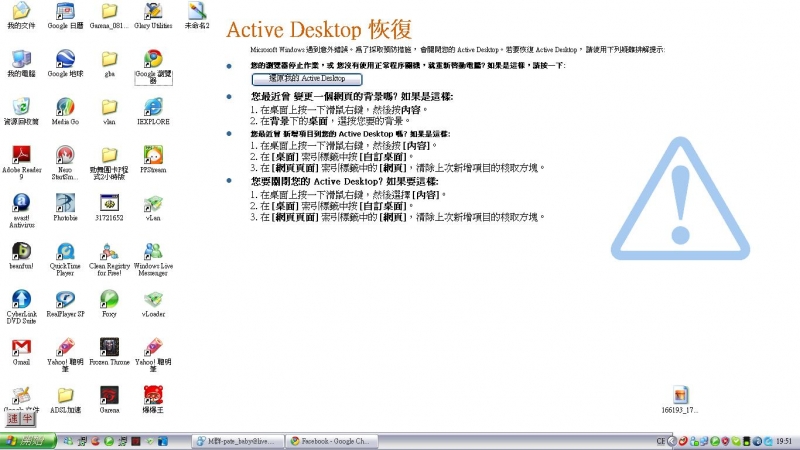The width and height of the screenshot is (800, 450).
Task: Click the CE language bar indicator
Action: tap(661, 441)
